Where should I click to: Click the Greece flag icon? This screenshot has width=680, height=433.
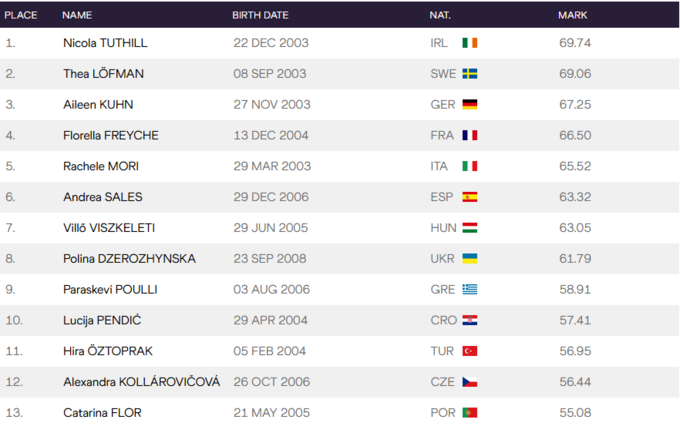pos(469,290)
